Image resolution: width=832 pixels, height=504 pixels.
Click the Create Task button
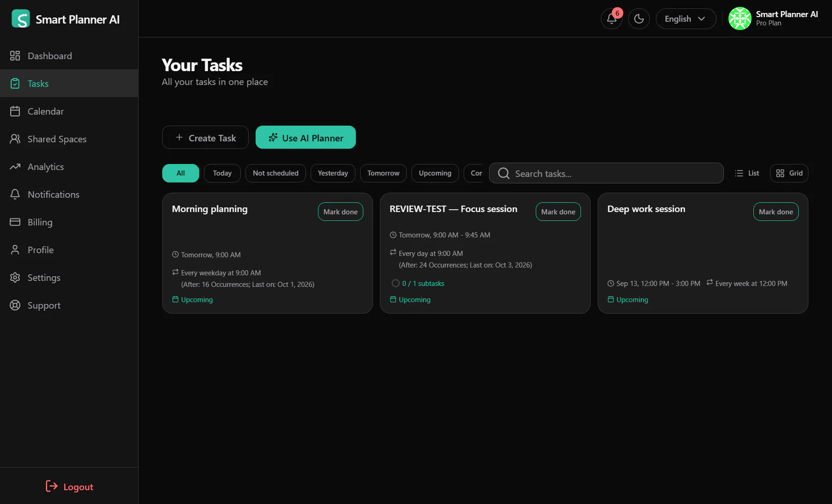pos(205,138)
